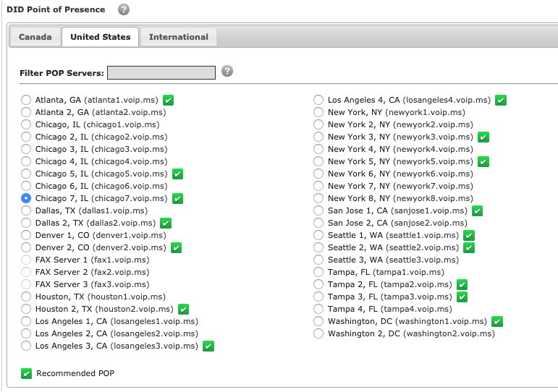Click recommended checkmark beside Los Angeles 4, CA

point(501,101)
